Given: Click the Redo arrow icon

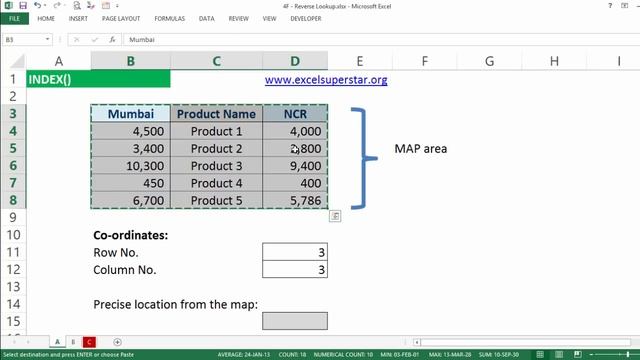Looking at the screenshot, I should 57,6.
